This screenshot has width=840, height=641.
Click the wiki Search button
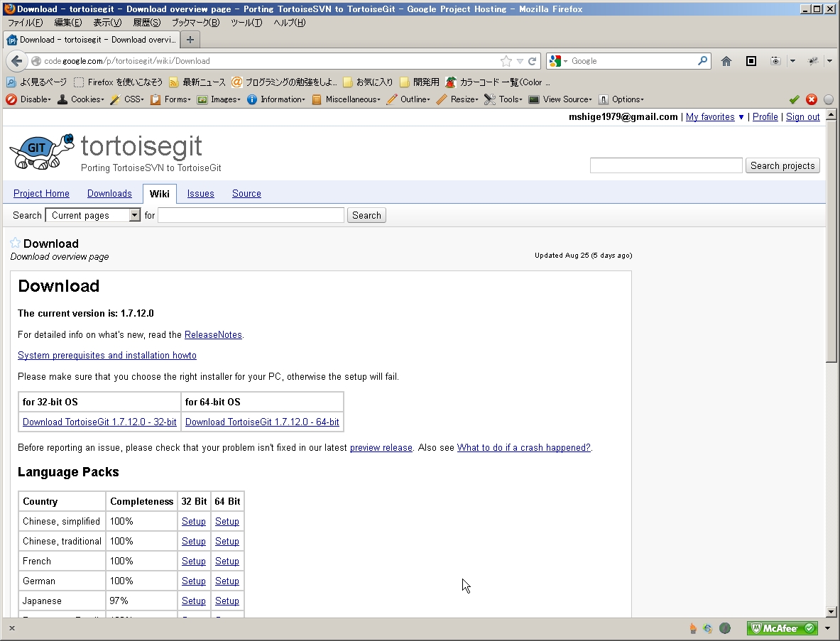(366, 215)
